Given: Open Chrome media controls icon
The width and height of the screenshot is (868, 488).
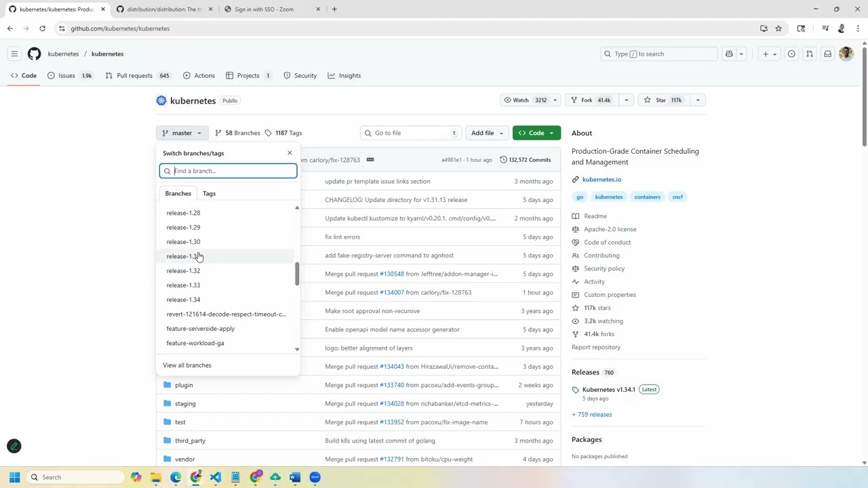Looking at the screenshot, I should [x=825, y=28].
